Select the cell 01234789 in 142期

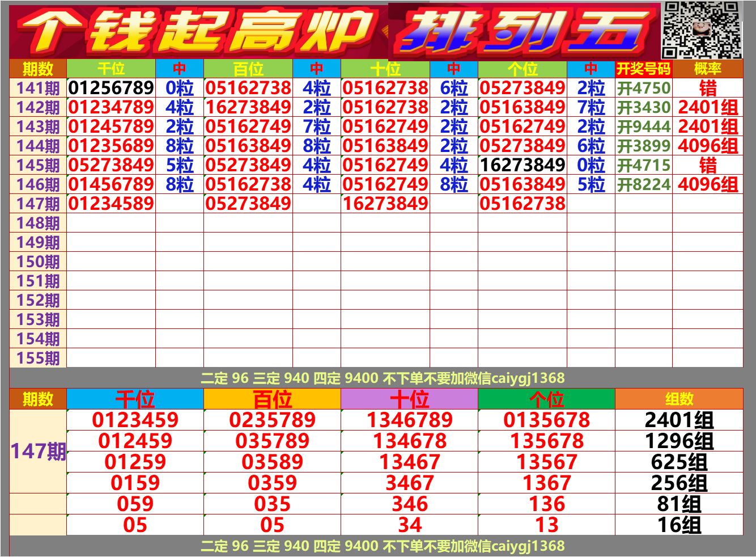111,107
